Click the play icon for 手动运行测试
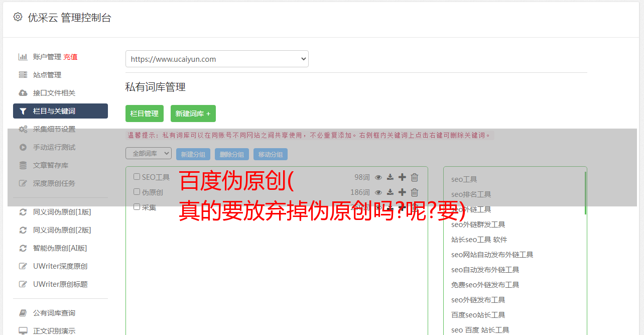644x335 pixels. (23, 147)
